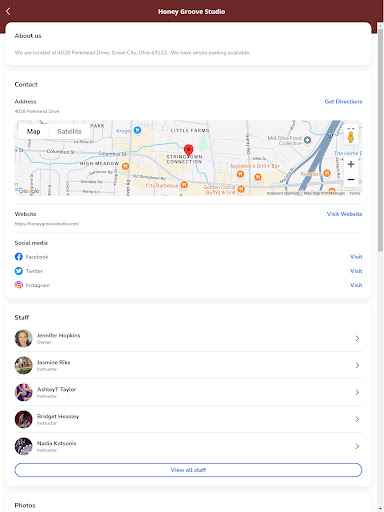384x512 pixels.
Task: Click the Kroger shopping cart marker
Action: click(137, 130)
